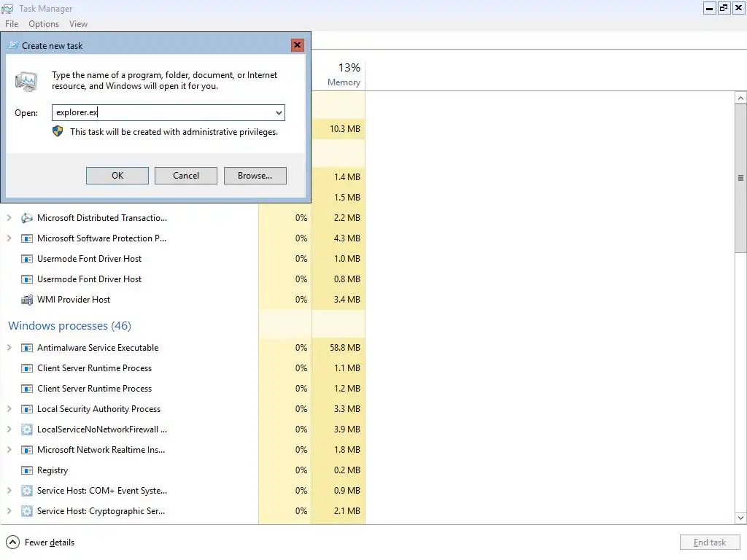This screenshot has height=560, width=747.
Task: Click the 58.8 MB memory value
Action: 345,348
